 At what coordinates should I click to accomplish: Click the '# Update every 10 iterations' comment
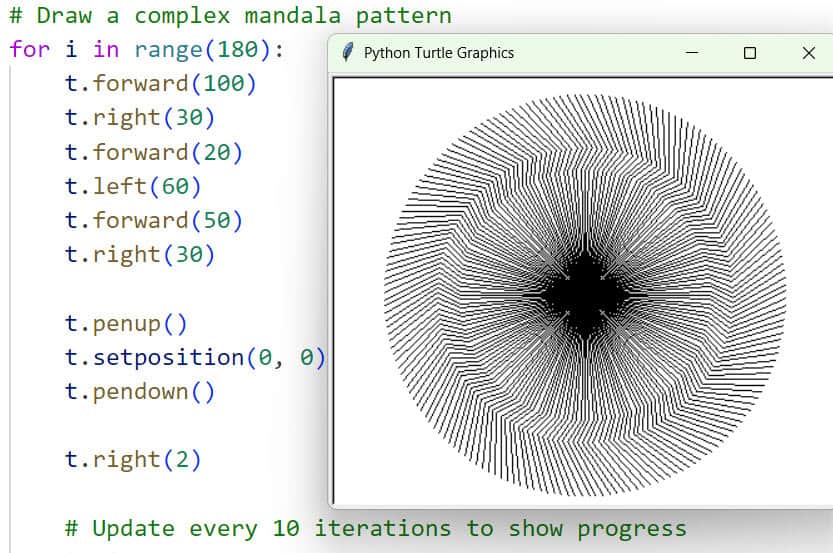click(x=375, y=528)
